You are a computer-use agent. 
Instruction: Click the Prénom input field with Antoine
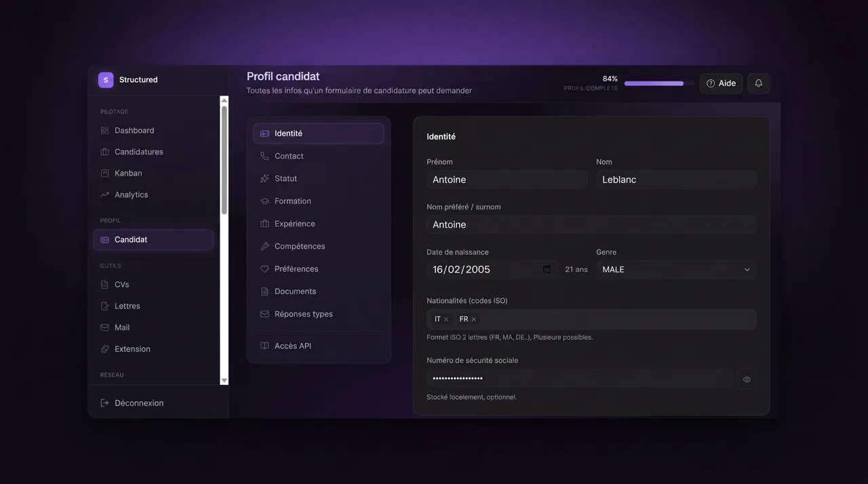click(507, 180)
